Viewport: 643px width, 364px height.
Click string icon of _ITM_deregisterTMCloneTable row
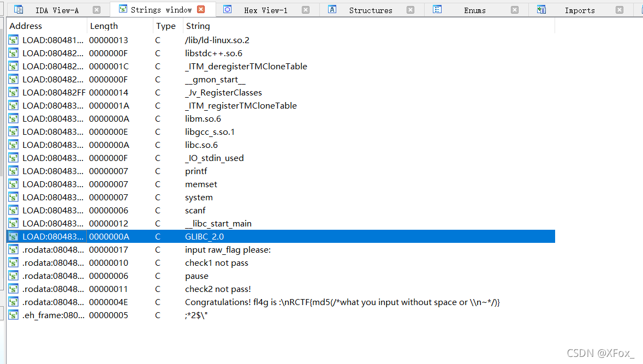pyautogui.click(x=14, y=67)
